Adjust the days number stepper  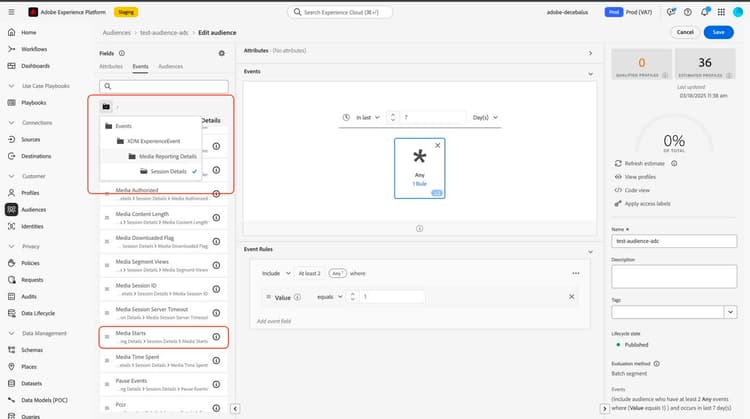[x=393, y=117]
